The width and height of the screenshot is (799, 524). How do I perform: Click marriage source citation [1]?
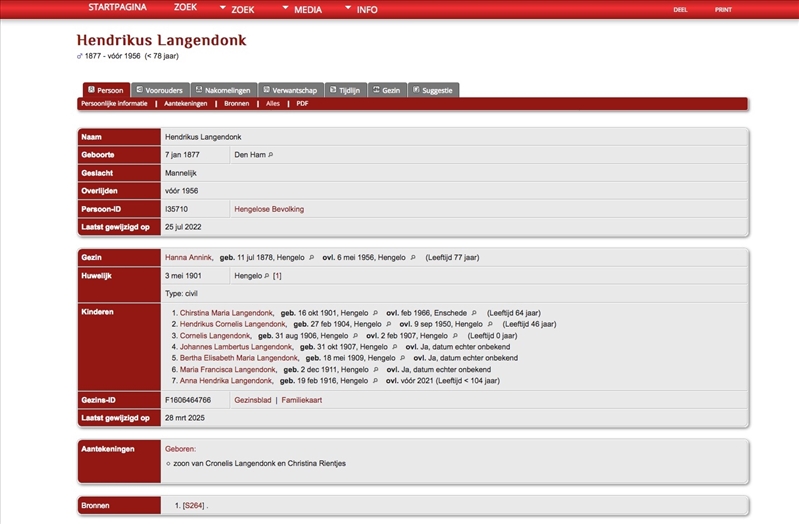coord(277,276)
